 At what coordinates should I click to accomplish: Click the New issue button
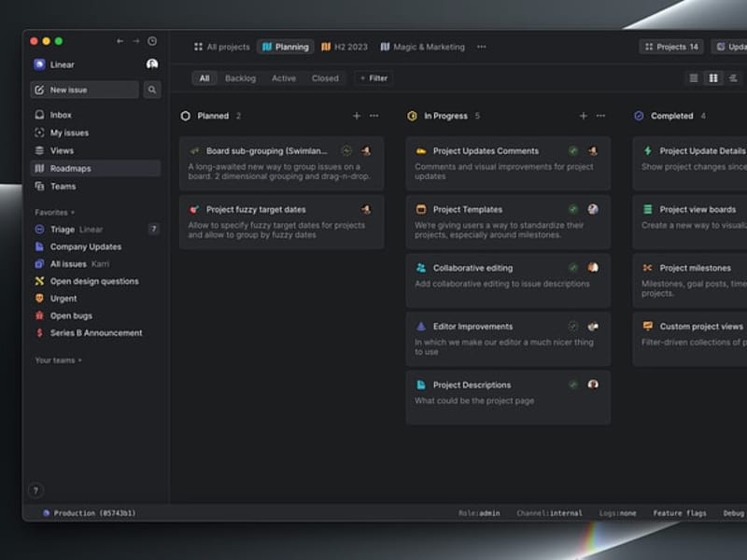coord(85,90)
